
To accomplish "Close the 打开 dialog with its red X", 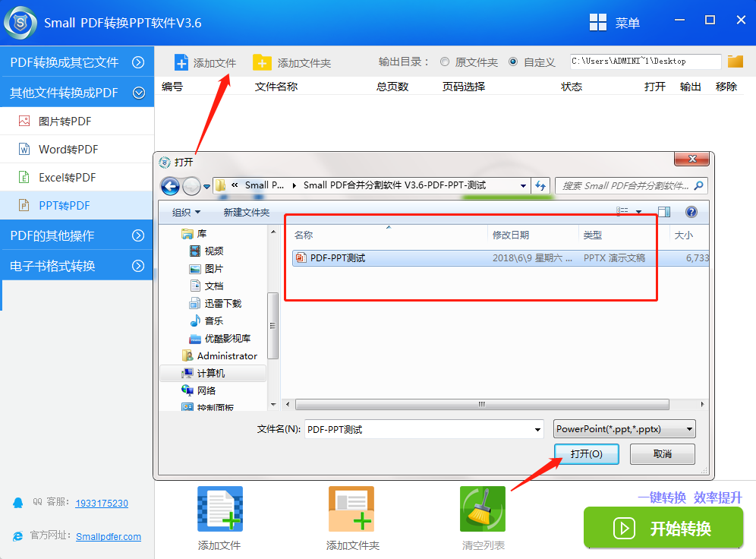I will pyautogui.click(x=692, y=159).
